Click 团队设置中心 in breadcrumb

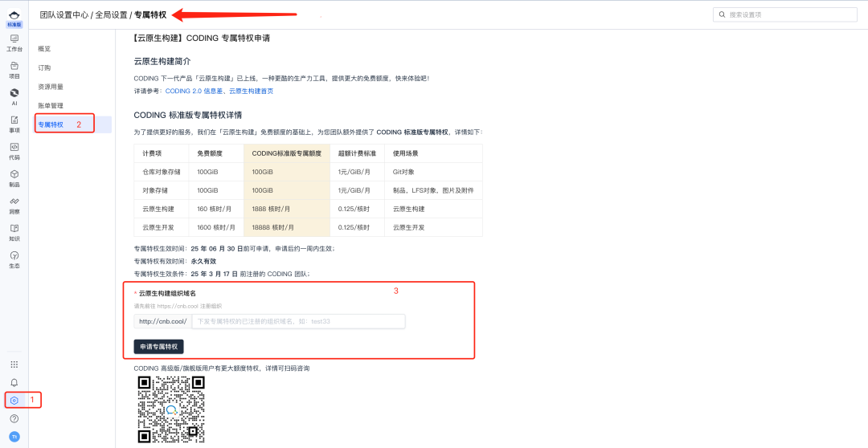tap(63, 15)
